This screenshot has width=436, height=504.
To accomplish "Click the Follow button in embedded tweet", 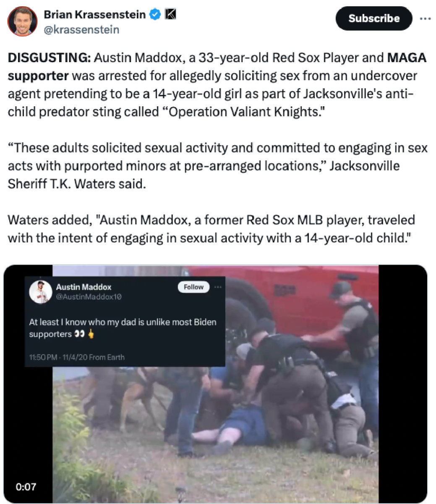I will (193, 287).
